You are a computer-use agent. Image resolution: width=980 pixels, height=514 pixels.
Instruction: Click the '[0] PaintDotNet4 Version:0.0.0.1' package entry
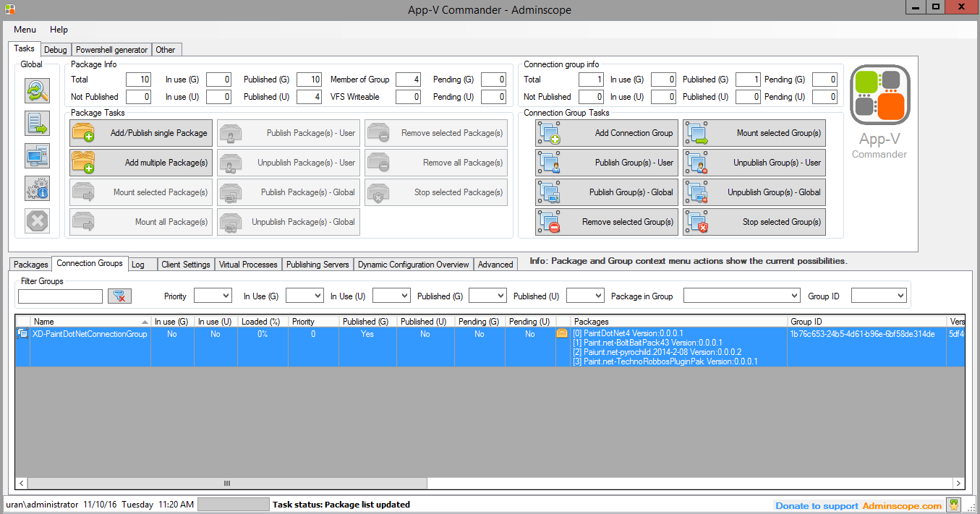pos(628,334)
